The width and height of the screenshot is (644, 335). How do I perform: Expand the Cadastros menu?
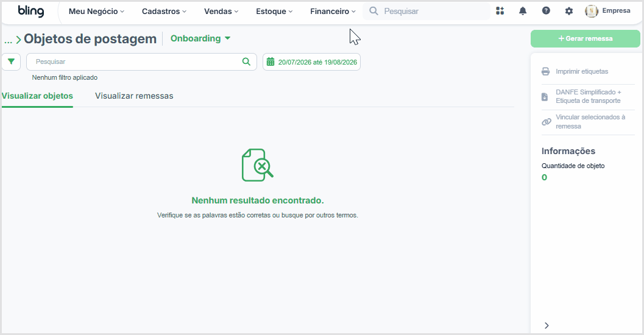click(x=164, y=12)
